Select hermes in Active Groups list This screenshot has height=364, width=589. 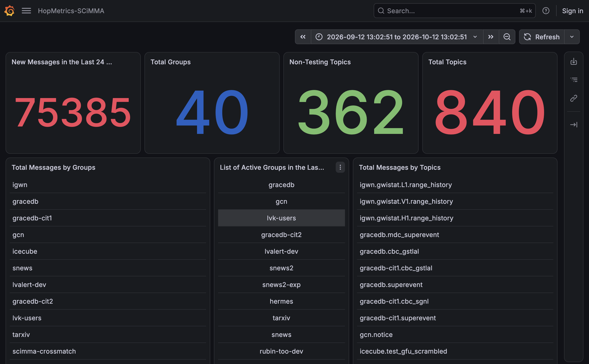point(281,301)
